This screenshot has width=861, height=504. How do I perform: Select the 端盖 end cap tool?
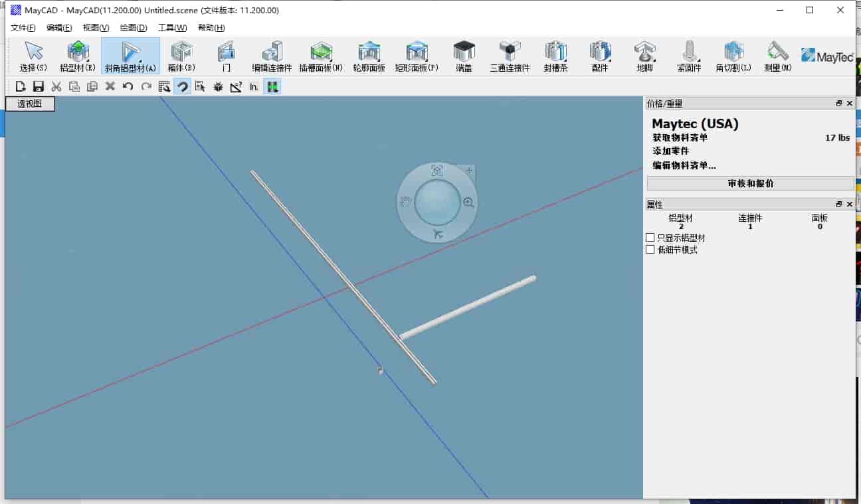[x=464, y=56]
